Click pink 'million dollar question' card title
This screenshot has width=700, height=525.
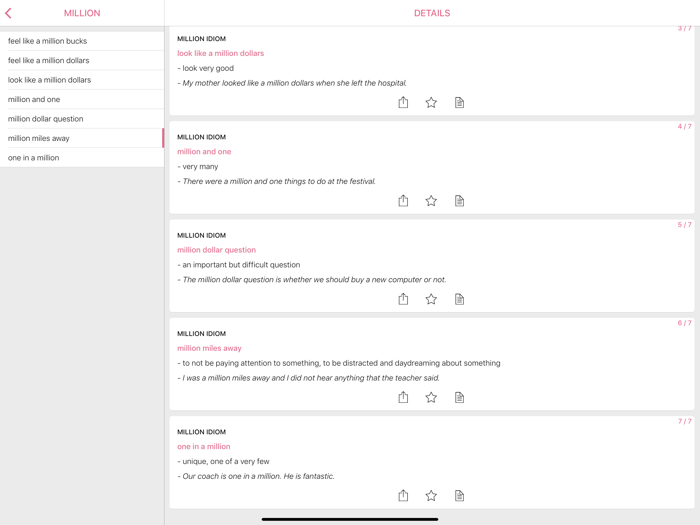coord(217,250)
